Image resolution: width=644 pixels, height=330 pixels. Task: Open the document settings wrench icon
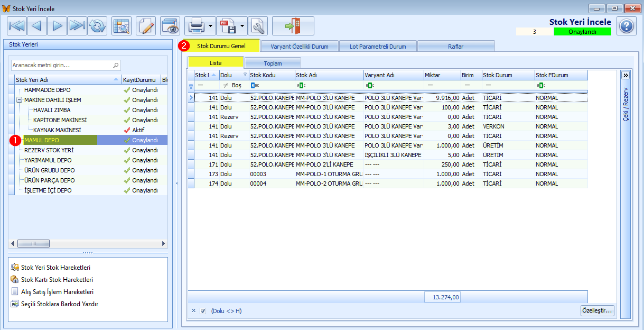[258, 25]
